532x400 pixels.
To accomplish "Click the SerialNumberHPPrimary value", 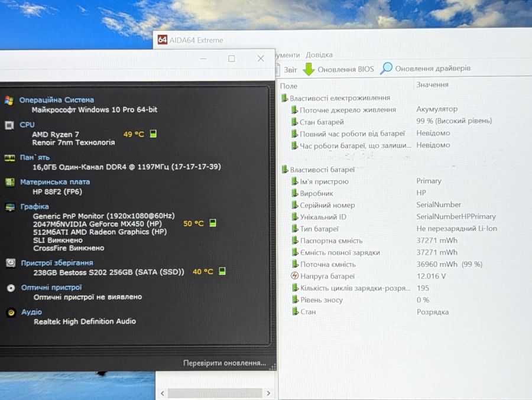I will 456,216.
